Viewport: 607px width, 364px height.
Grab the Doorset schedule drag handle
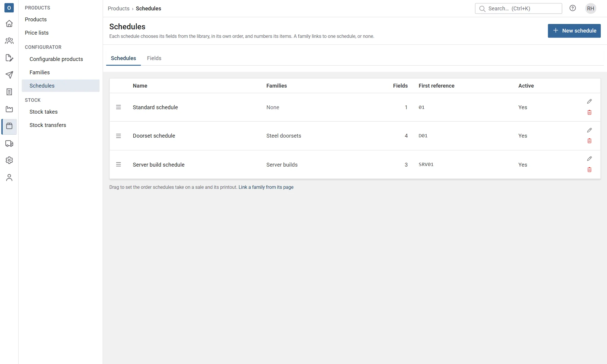coord(118,136)
